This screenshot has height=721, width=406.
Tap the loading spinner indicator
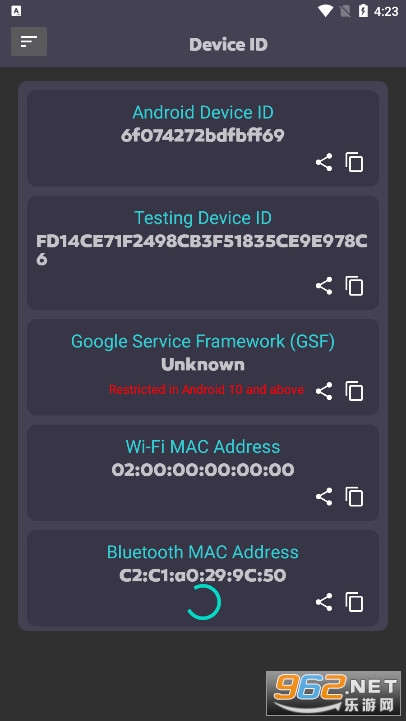coord(204,602)
